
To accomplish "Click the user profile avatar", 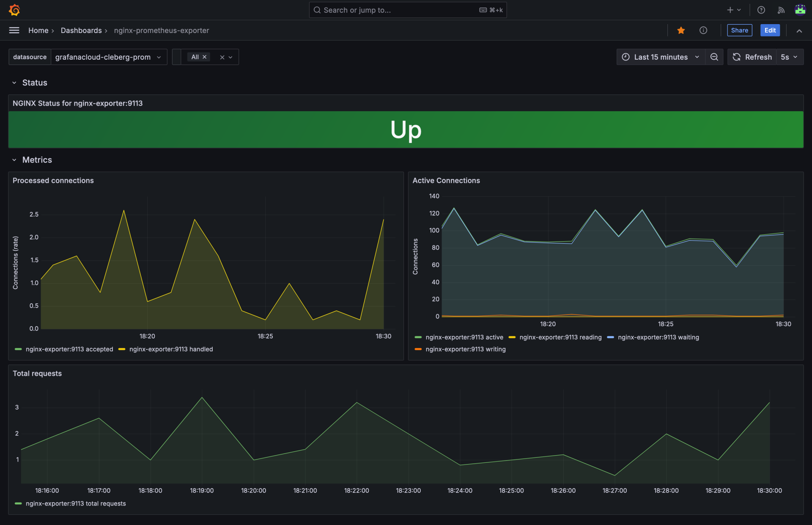I will click(x=800, y=10).
